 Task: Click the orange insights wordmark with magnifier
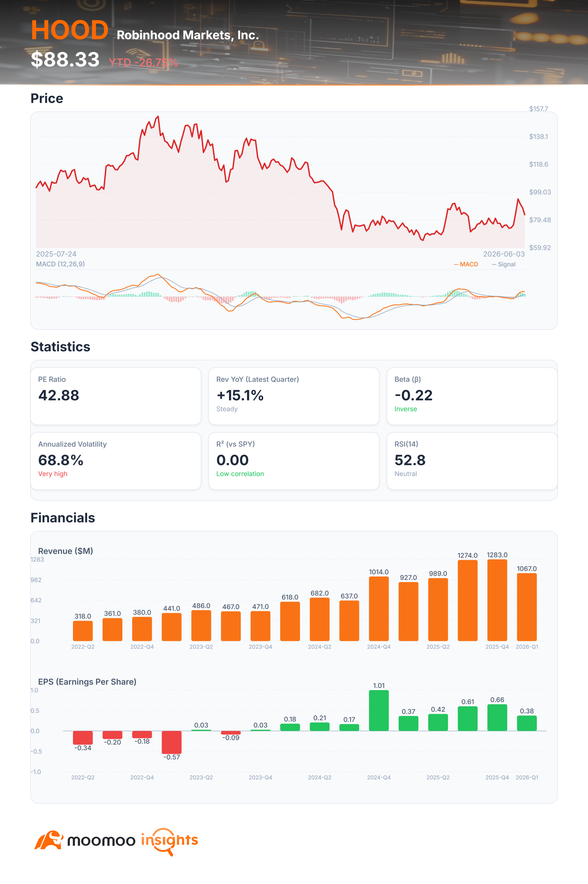tap(170, 842)
